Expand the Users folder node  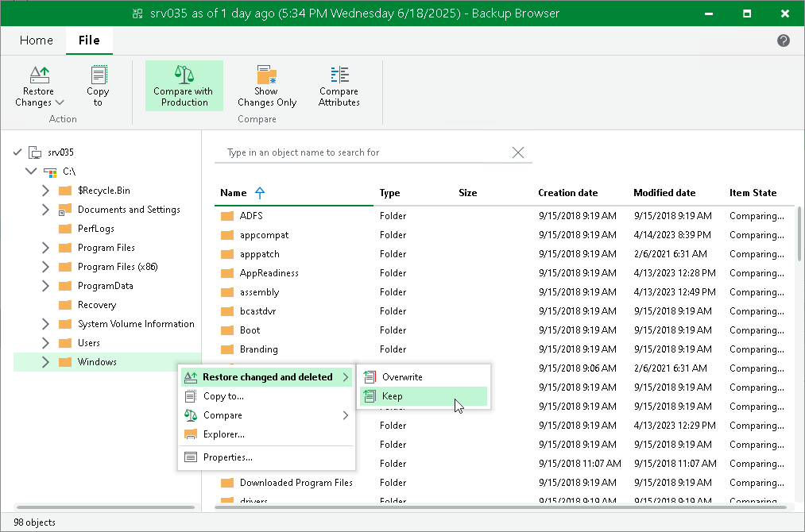[45, 343]
